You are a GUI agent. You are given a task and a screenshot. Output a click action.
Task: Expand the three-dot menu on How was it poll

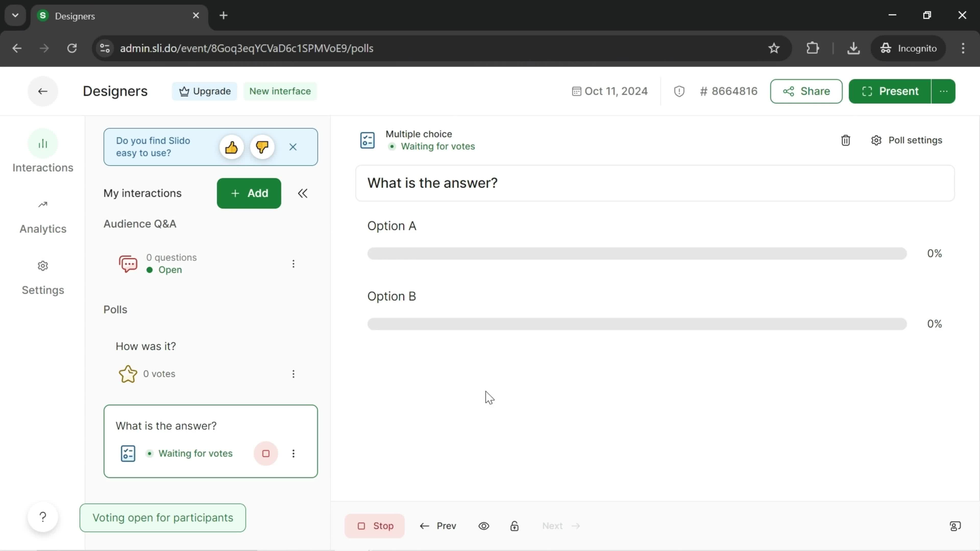(293, 374)
